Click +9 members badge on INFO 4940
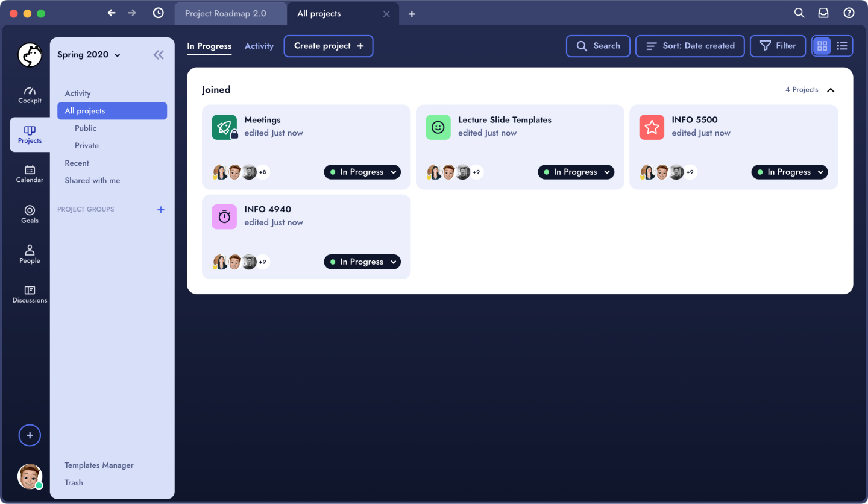Screen dimensions: 868x504 [262, 262]
